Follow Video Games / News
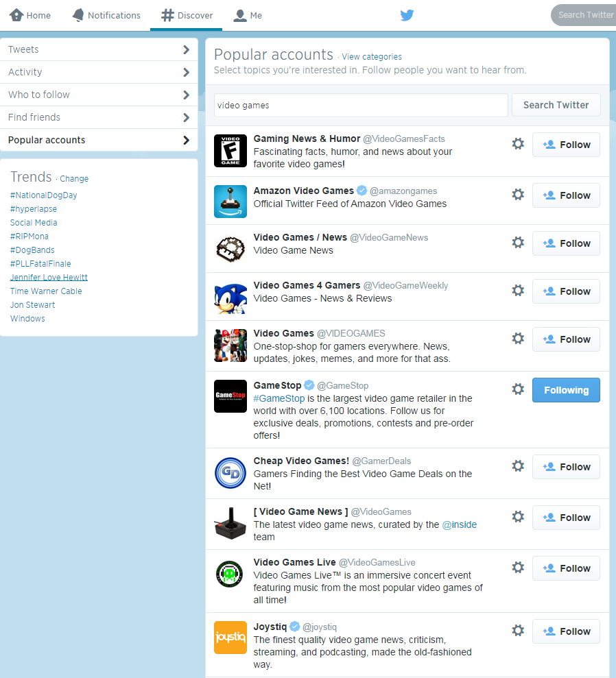This screenshot has height=678, width=616. [x=566, y=243]
